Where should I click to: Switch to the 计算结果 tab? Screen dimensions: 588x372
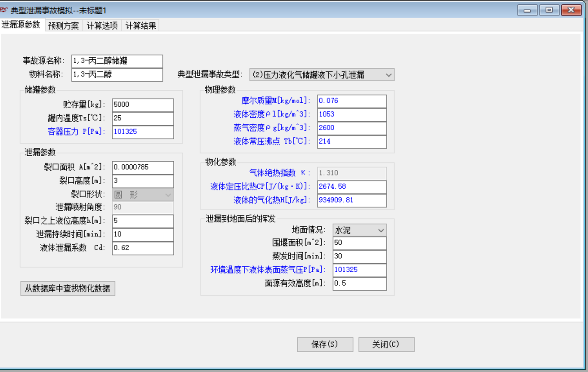click(141, 25)
